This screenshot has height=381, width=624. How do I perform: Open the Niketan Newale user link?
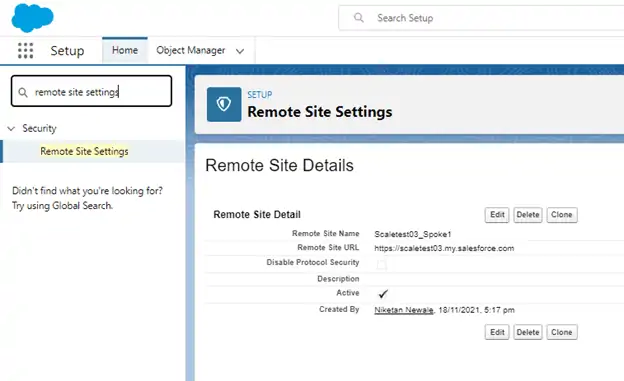[404, 310]
